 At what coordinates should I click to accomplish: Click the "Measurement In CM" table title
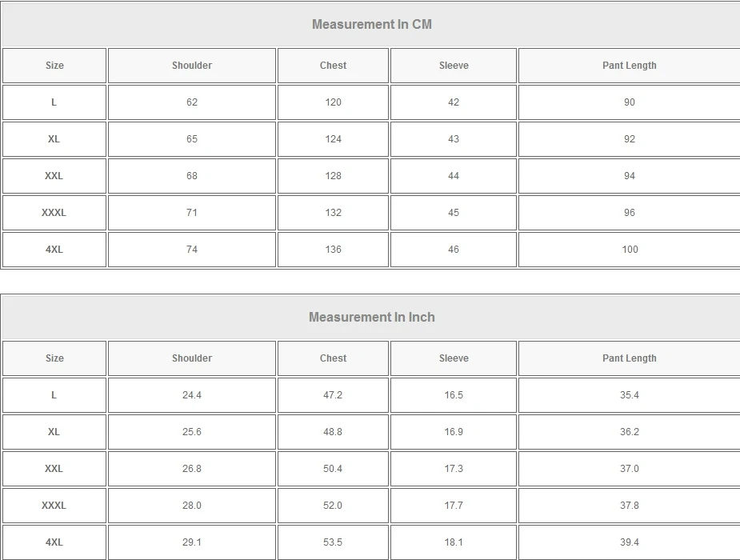(371, 24)
